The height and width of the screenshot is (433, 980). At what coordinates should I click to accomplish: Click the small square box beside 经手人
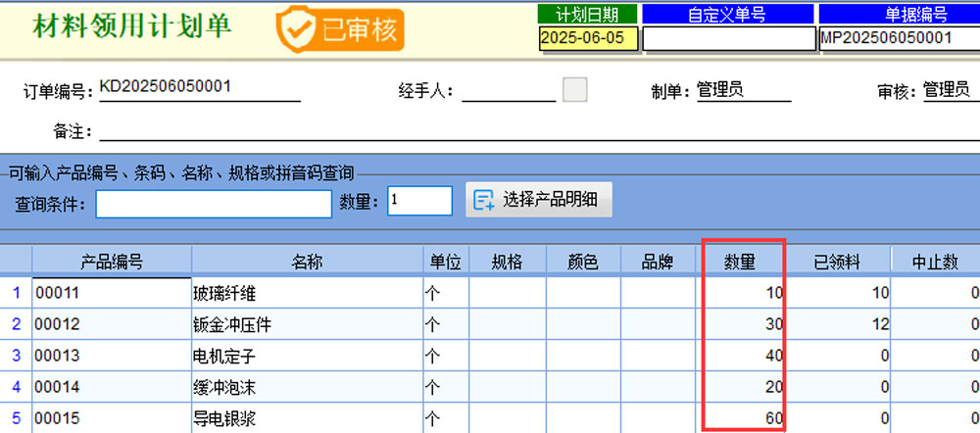point(575,90)
